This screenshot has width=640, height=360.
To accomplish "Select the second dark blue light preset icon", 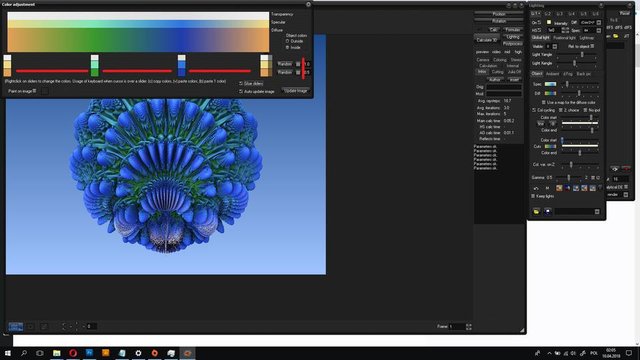I will pyautogui.click(x=567, y=188).
